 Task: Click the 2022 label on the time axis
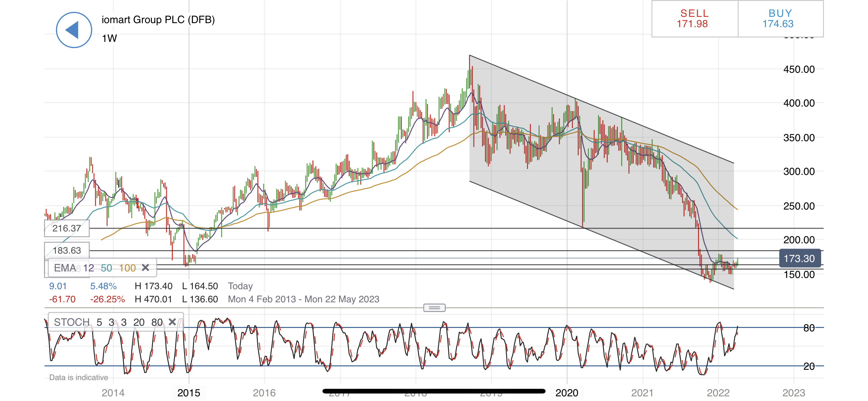718,393
